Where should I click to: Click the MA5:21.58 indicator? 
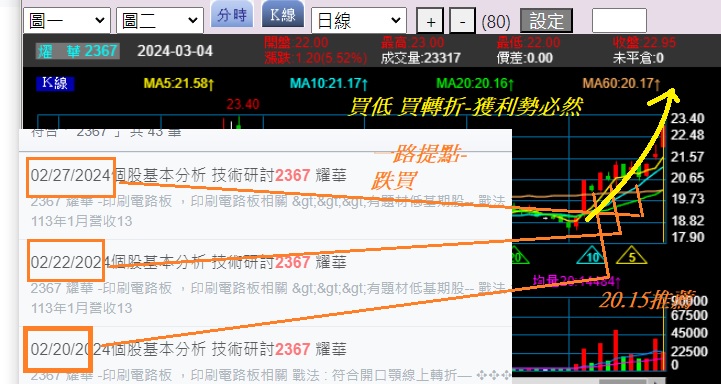click(x=179, y=84)
